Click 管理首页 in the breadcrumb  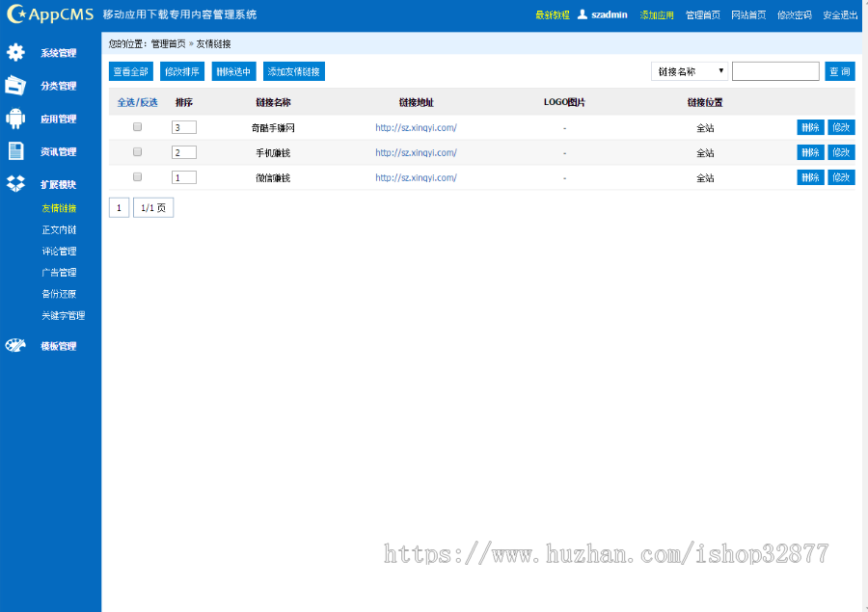pyautogui.click(x=168, y=43)
